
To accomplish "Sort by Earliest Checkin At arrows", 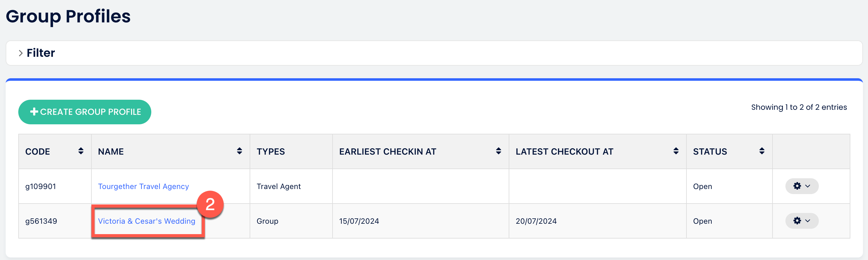I will click(x=498, y=151).
